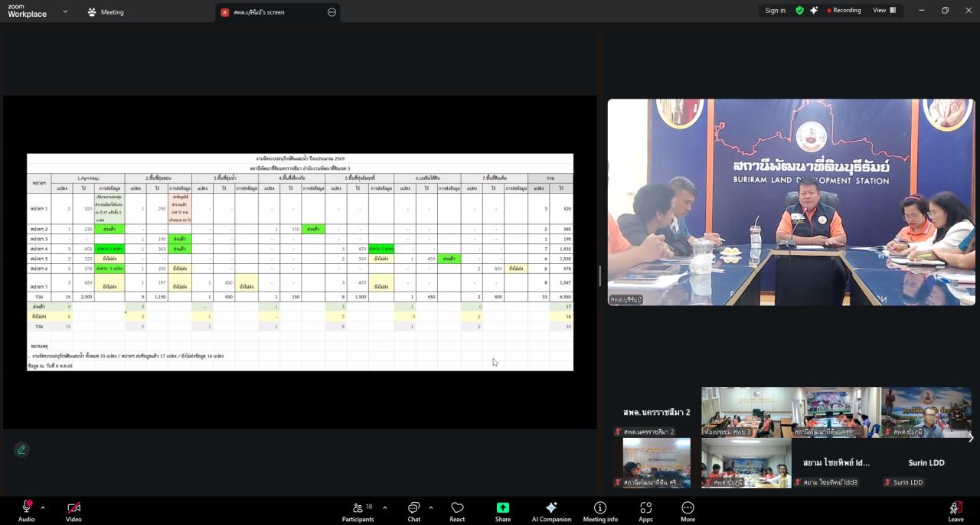Expand the Participants options caret
This screenshot has height=525, width=980.
tap(384, 507)
